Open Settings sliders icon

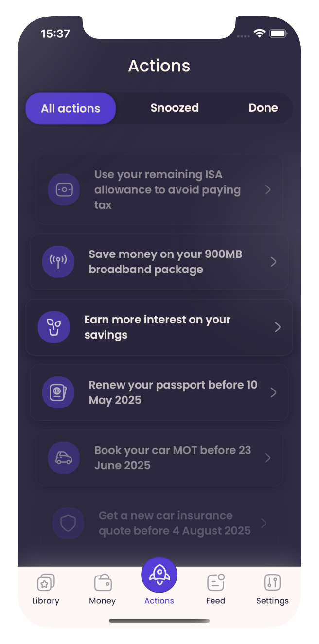272,582
